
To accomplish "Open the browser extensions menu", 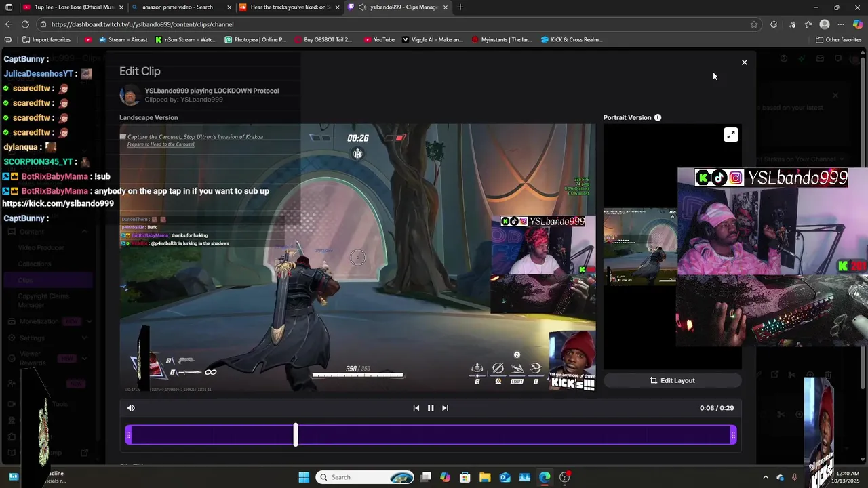I will (774, 24).
